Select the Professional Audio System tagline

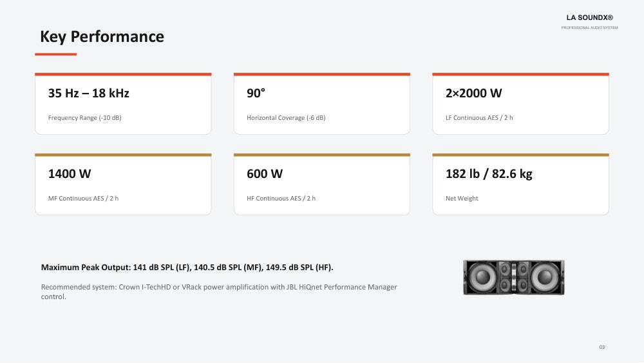589,28
